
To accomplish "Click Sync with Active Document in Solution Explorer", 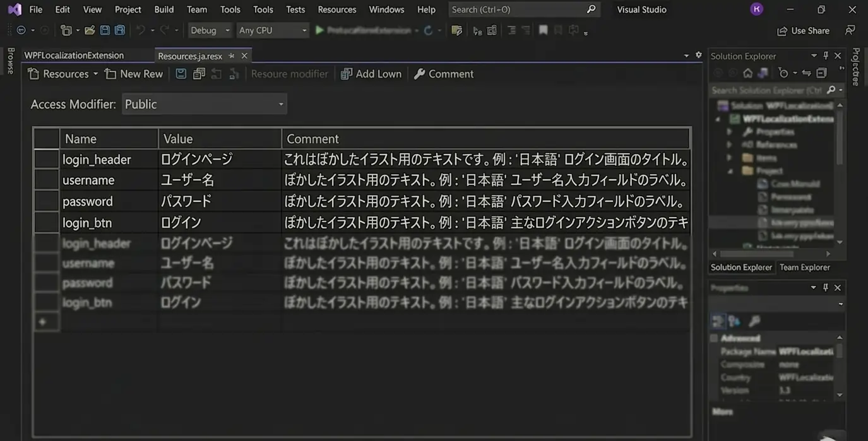I will tap(807, 73).
